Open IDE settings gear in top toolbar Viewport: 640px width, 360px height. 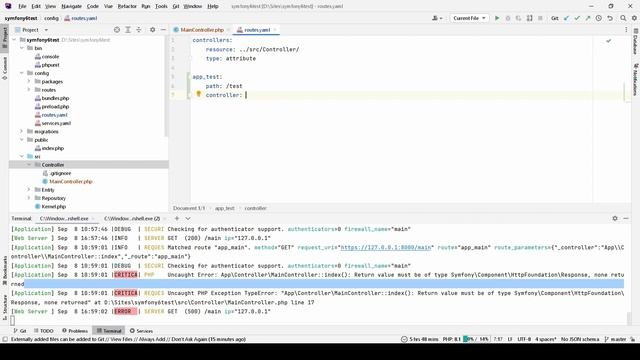[x=634, y=18]
